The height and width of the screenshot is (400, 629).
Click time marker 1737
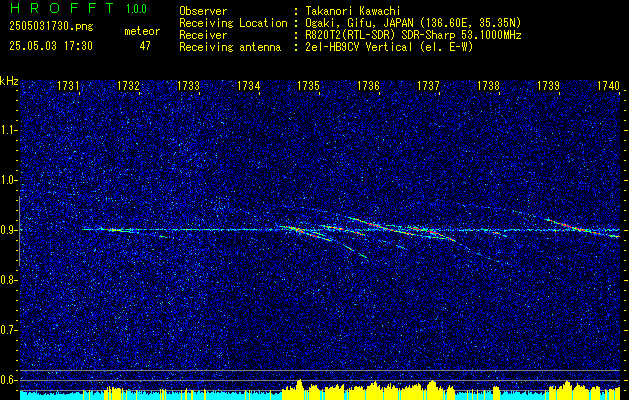pos(428,85)
